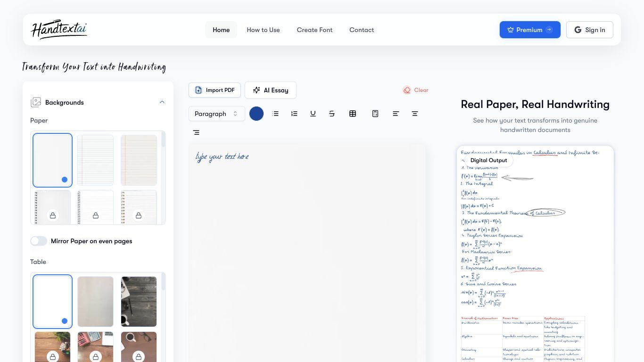
Task: Toggle Mirror Paper on even pages
Action: pyautogui.click(x=39, y=241)
